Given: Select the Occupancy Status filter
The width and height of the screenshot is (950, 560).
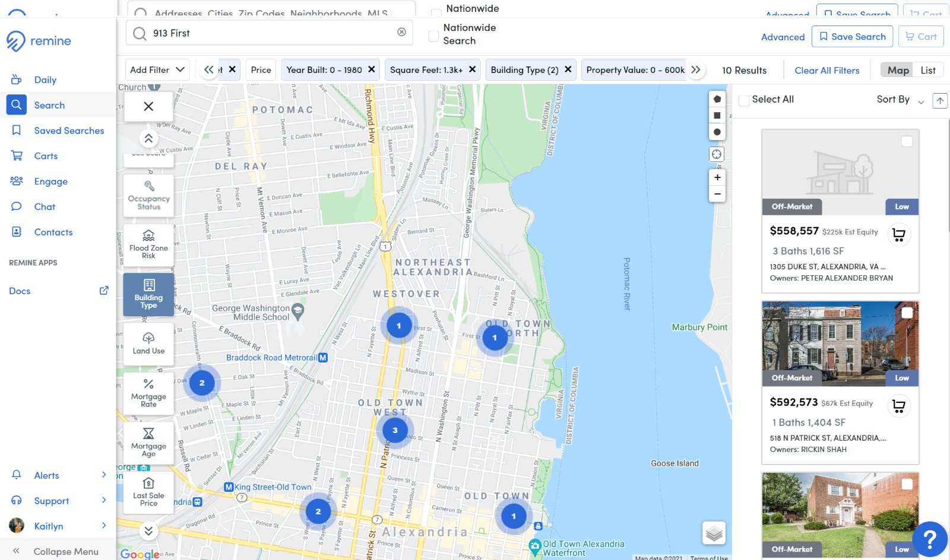Looking at the screenshot, I should pos(148,195).
